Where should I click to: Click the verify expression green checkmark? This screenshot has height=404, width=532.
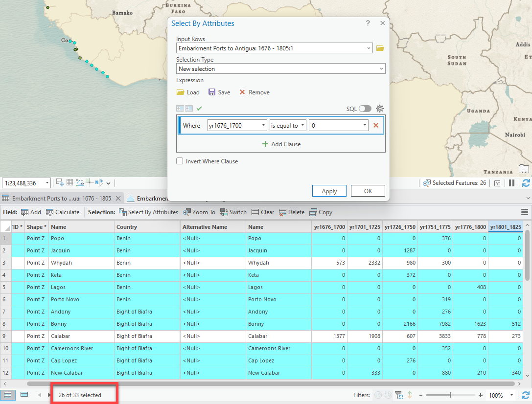pyautogui.click(x=199, y=109)
